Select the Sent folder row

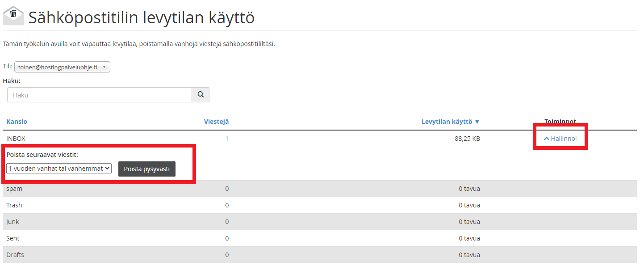(x=13, y=238)
